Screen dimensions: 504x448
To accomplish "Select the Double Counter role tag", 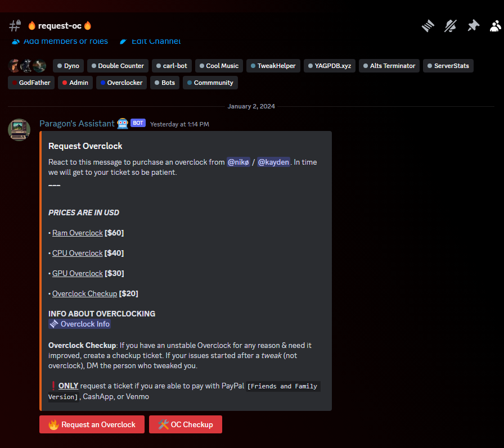I will (x=118, y=66).
